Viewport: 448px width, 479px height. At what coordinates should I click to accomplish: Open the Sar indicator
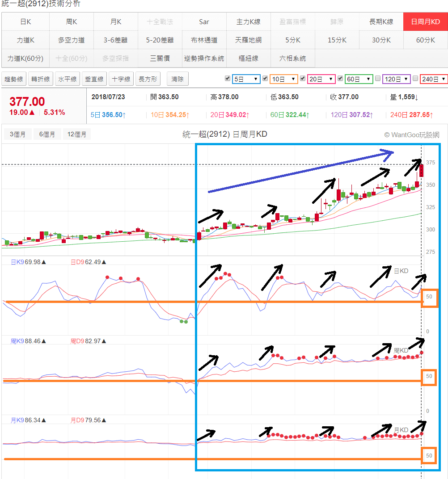(x=204, y=21)
